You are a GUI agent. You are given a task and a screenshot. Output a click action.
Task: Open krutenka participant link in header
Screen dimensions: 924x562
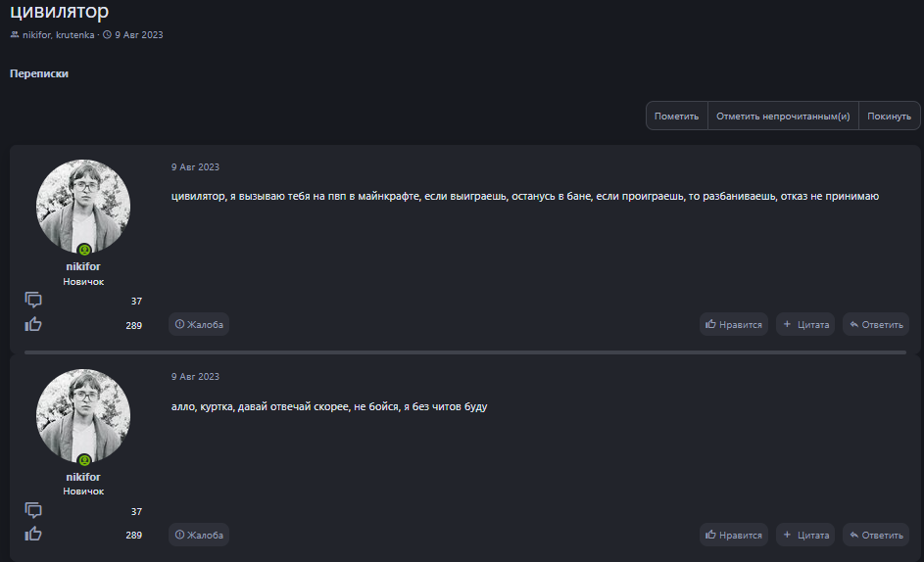75,35
